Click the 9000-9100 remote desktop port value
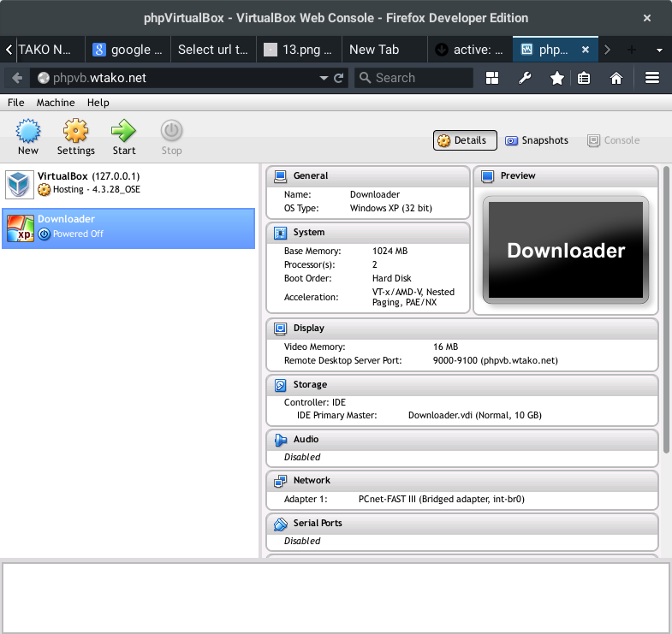Viewport: 672px width, 634px height. 496,361
